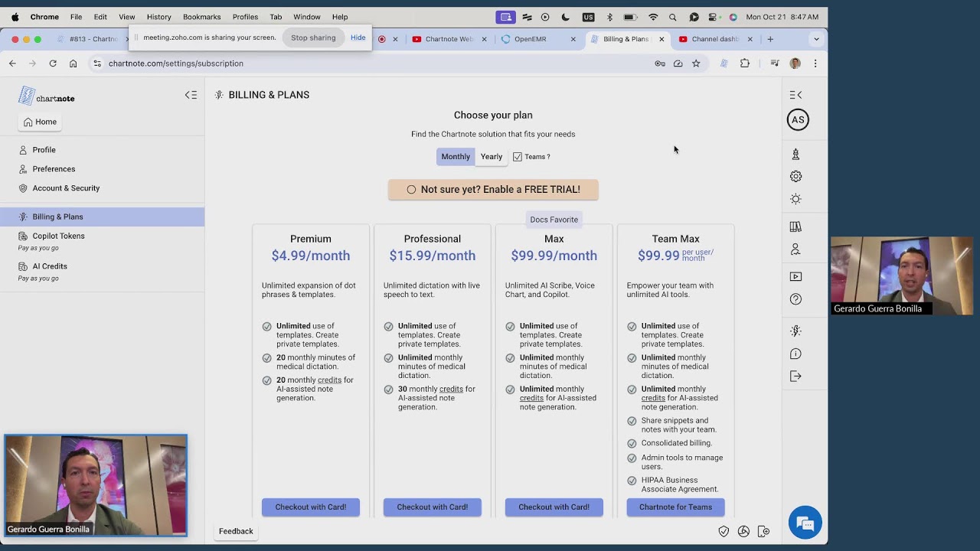Click the lightning bulb icon in right sidebar
Screen dimensions: 980x551
point(795,331)
